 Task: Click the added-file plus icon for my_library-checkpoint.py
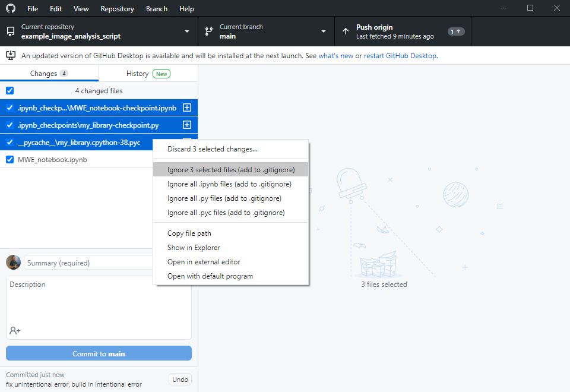click(186, 125)
